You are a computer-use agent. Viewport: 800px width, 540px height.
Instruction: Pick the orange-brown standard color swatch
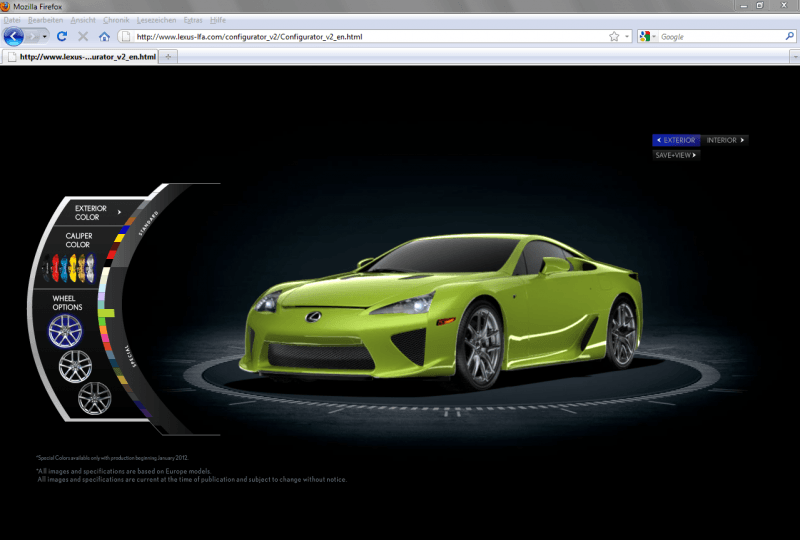coord(130,221)
